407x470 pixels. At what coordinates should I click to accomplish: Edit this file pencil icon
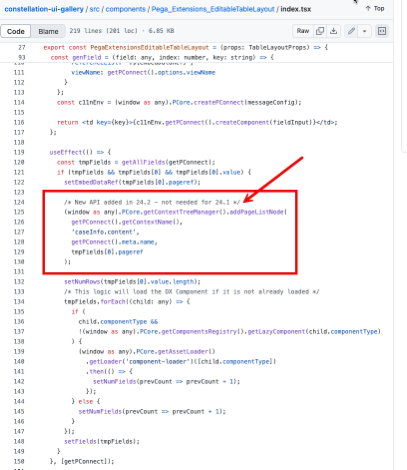click(x=351, y=31)
